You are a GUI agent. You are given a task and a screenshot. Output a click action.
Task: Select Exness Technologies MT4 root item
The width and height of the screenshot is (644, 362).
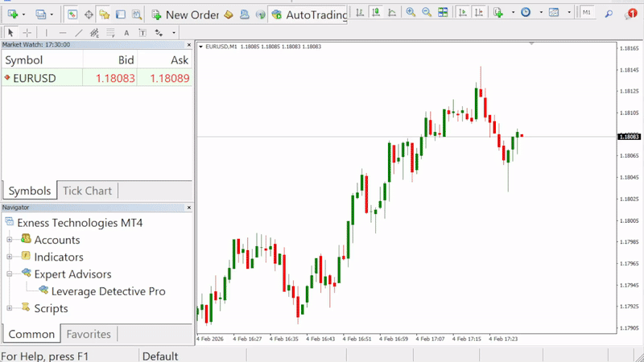(x=80, y=223)
